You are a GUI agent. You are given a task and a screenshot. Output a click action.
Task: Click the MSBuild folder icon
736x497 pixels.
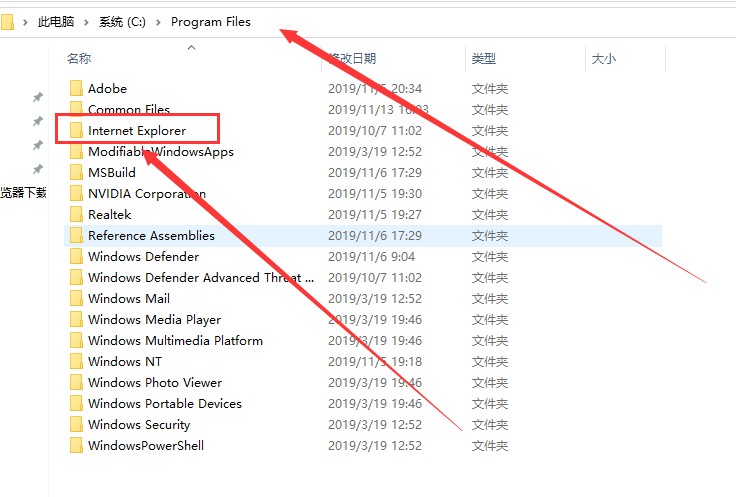pyautogui.click(x=76, y=172)
